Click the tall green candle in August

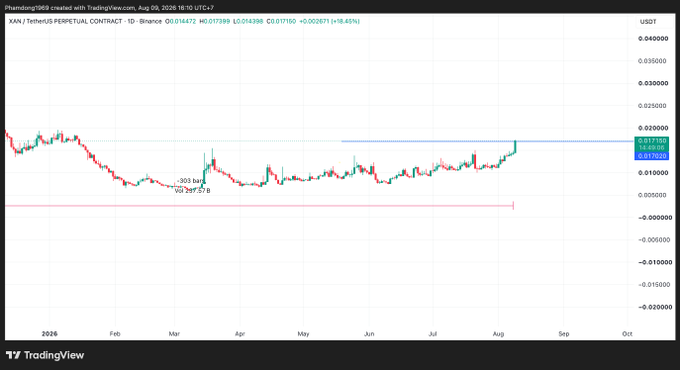click(515, 147)
